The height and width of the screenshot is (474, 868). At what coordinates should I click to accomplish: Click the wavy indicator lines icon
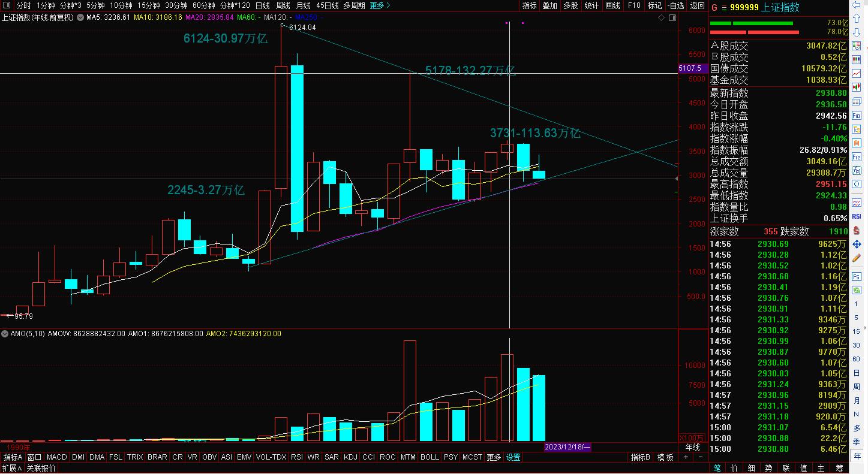[856, 201]
